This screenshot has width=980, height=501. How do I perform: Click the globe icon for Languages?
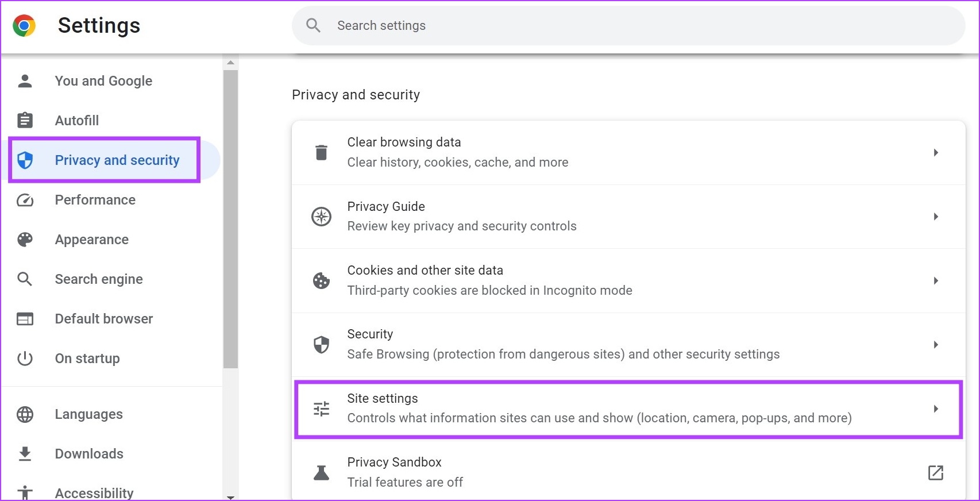(x=25, y=414)
